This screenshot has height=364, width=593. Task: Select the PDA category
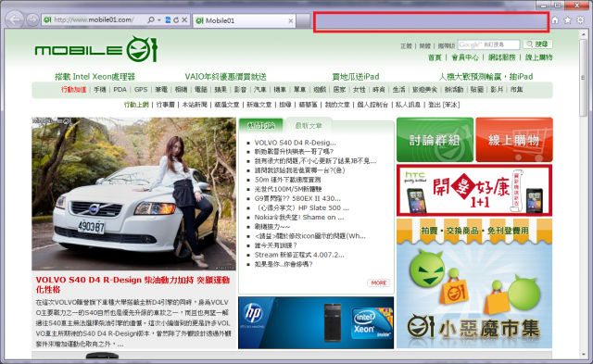[120, 90]
